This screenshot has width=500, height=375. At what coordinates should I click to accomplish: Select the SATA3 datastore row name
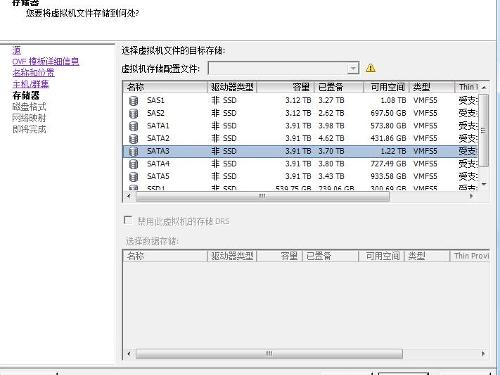click(158, 151)
